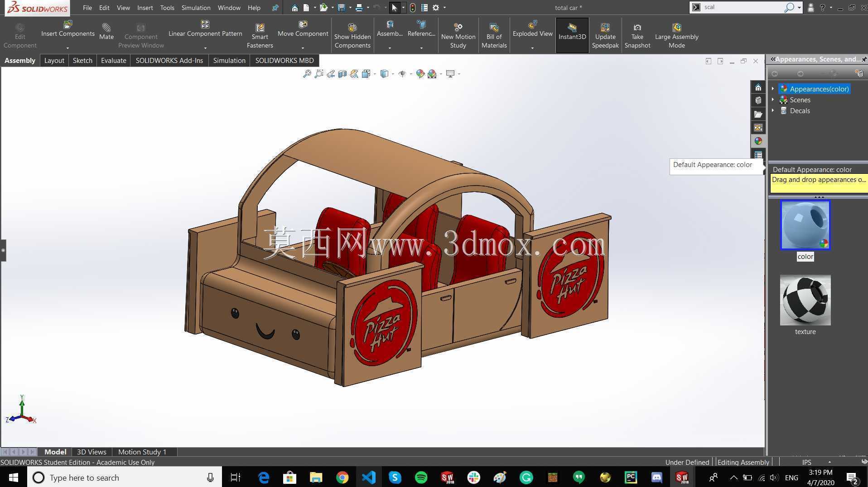Click Windows Start button
This screenshot has height=487, width=868.
(x=13, y=477)
